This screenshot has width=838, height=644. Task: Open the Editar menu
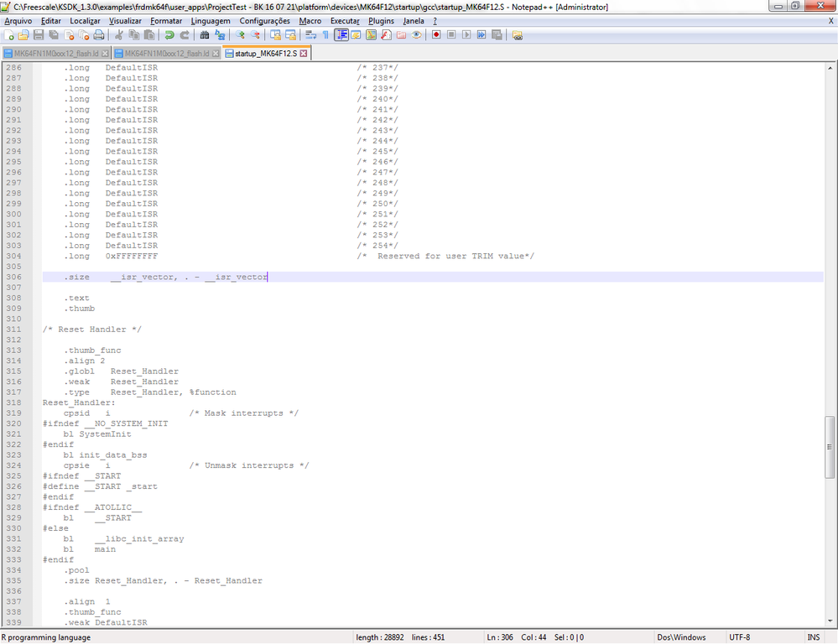(51, 21)
